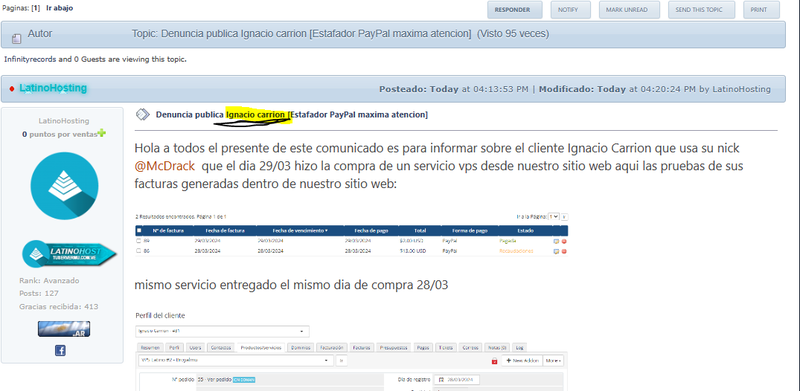Click the edit icon on invoice 89 row

(x=556, y=241)
